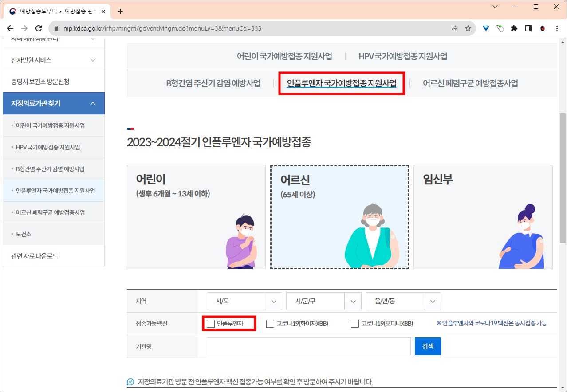Open the blue shield extension icon

(x=485, y=28)
